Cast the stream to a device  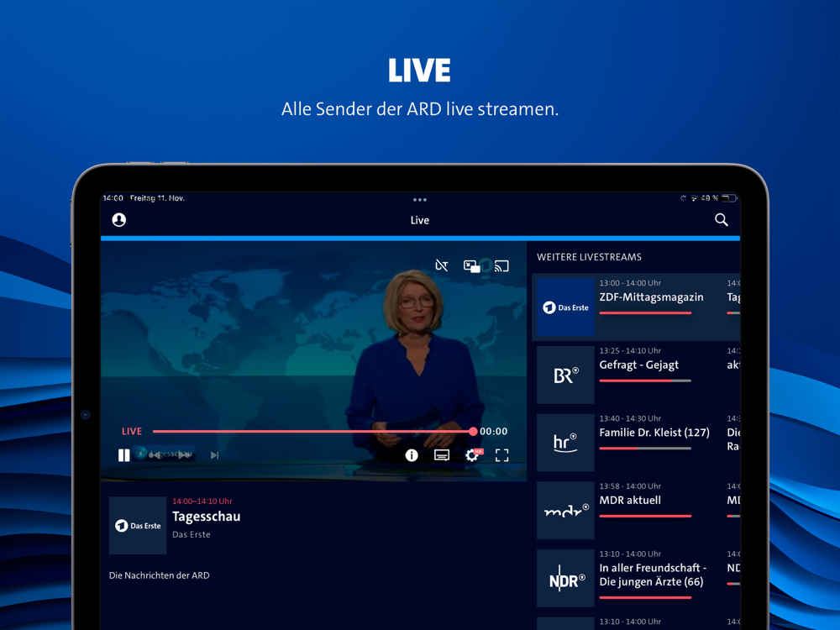pyautogui.click(x=502, y=265)
